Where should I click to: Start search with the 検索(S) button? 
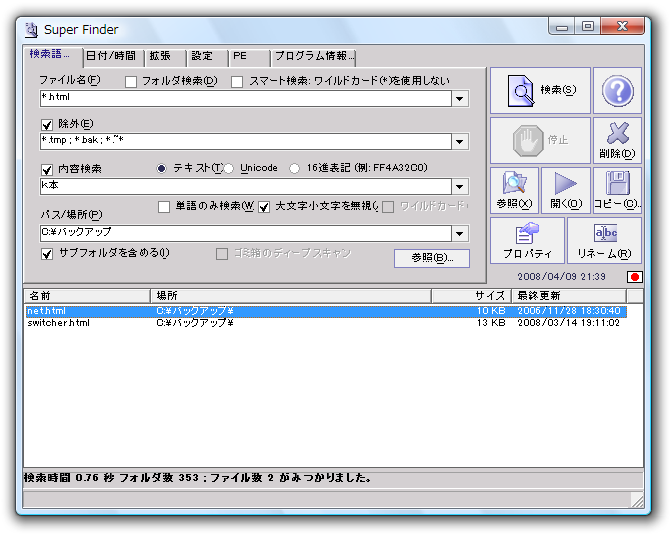click(540, 90)
